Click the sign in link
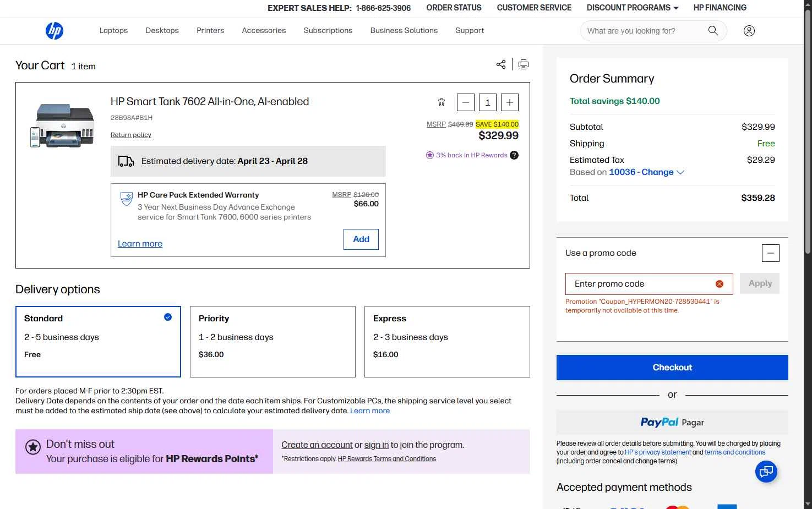This screenshot has height=509, width=812. click(x=377, y=445)
